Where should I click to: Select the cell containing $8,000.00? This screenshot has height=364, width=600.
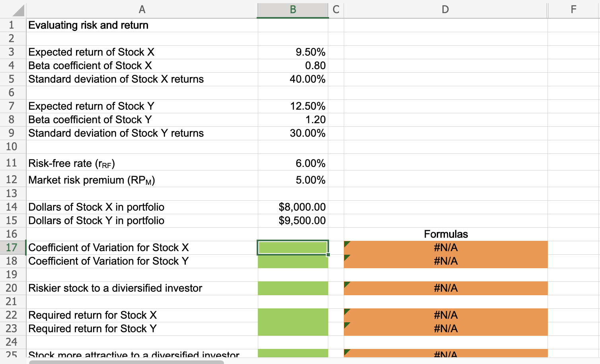point(293,207)
